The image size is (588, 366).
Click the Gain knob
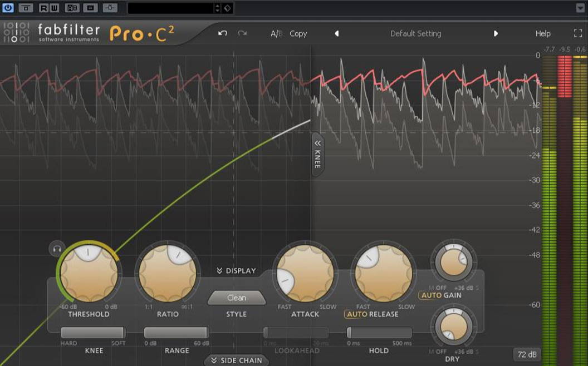pyautogui.click(x=453, y=262)
